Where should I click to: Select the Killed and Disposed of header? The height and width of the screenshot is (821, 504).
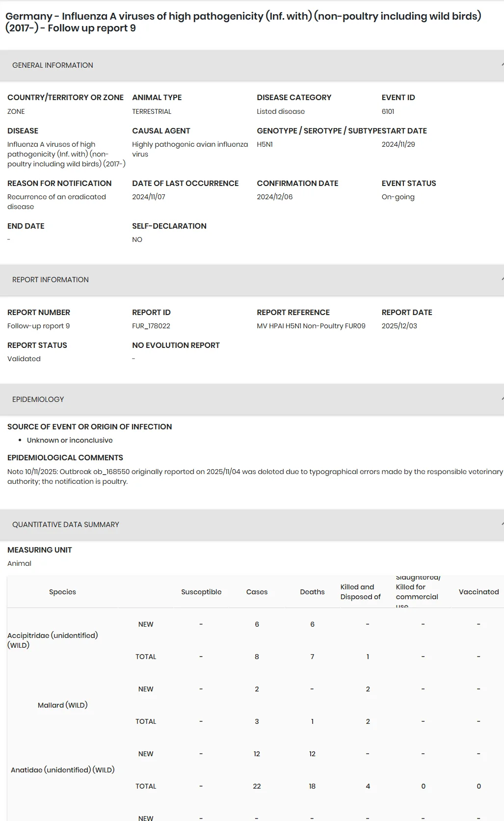[361, 592]
